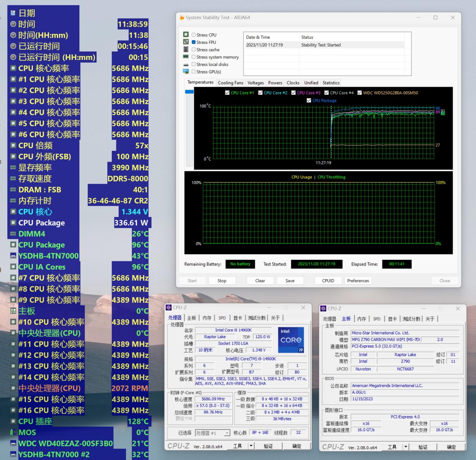Click 工具 button in left CPU-Z
The width and height of the screenshot is (476, 460).
pos(237,446)
